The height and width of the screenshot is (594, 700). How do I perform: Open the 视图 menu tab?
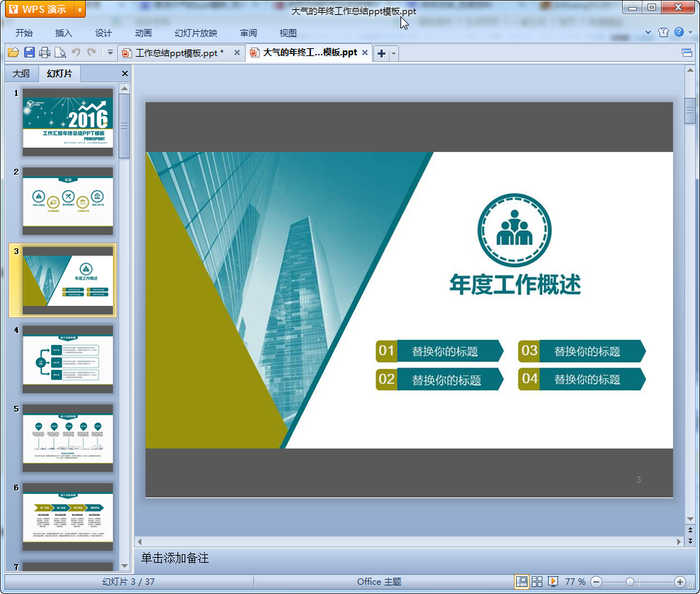point(288,33)
